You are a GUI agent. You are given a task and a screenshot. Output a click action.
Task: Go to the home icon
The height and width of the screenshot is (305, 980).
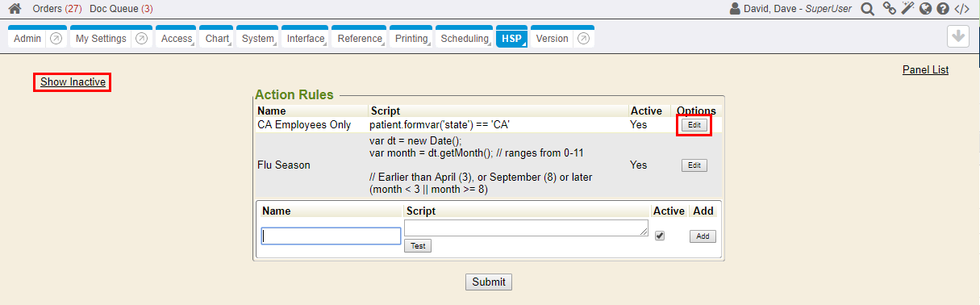[x=15, y=9]
